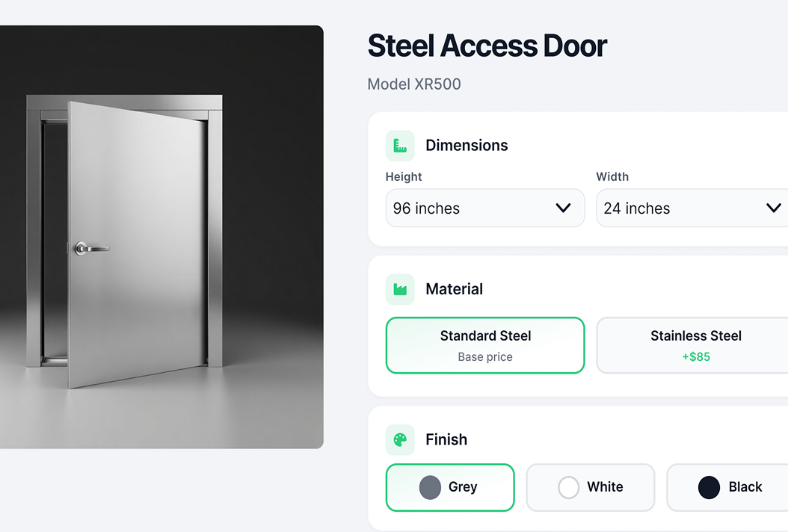Select the Grey finish option

[450, 487]
